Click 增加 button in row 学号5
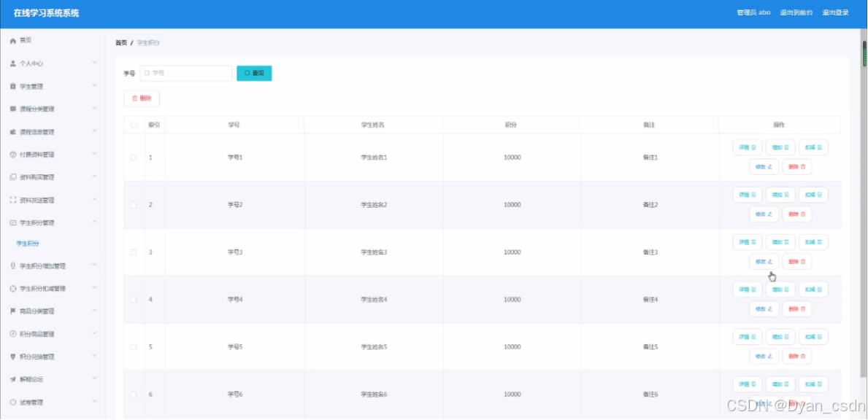Screen dimensions: 868x420 pos(780,337)
